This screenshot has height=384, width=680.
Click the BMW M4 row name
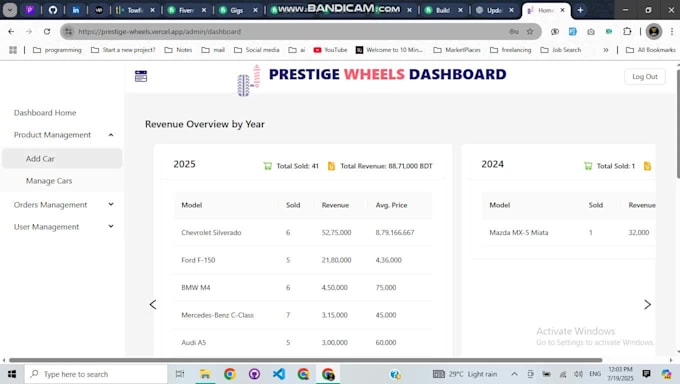pos(196,287)
